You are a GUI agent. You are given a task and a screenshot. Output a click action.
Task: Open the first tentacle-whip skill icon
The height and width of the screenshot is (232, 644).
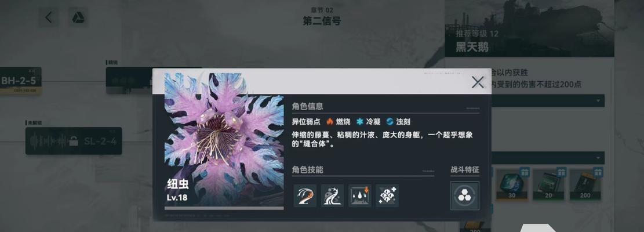coord(305,196)
